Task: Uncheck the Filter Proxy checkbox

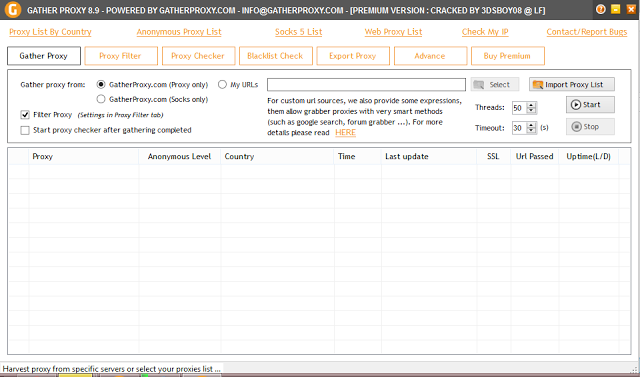Action: (25, 115)
